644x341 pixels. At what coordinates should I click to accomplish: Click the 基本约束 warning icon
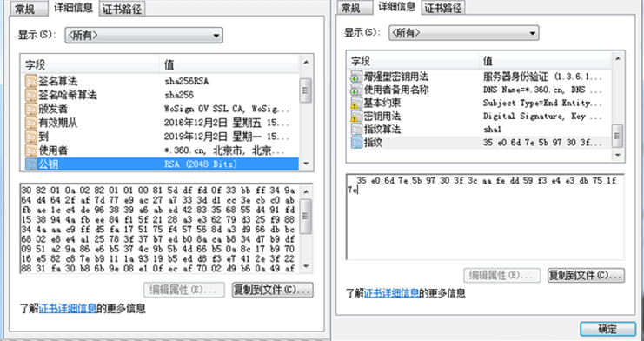356,104
